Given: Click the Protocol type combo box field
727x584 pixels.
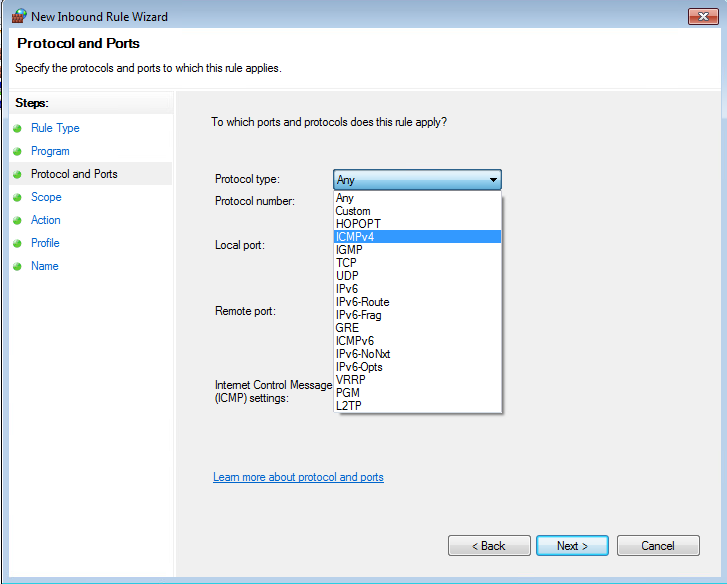Looking at the screenshot, I should point(417,179).
